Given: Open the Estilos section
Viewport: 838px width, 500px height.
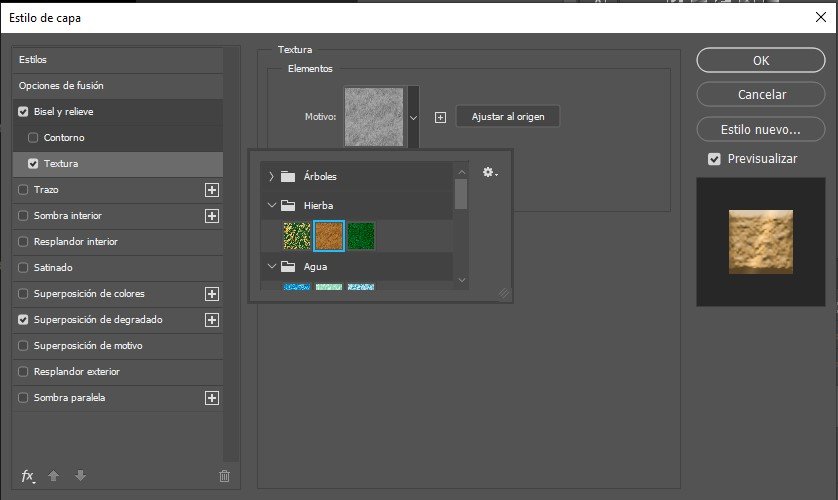Looking at the screenshot, I should pyautogui.click(x=33, y=60).
